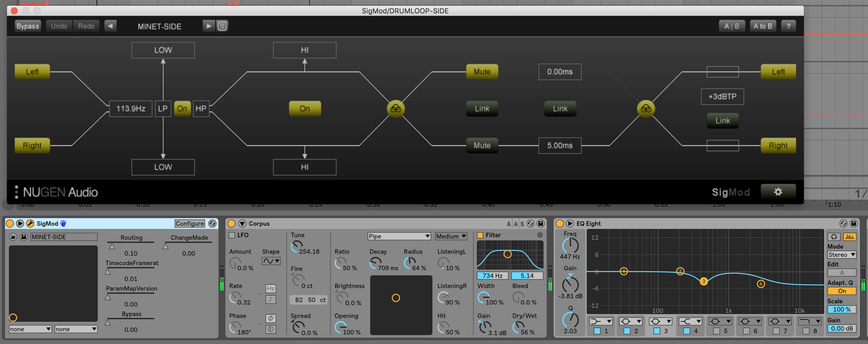Toggle upper Mute button in SigMod

coord(482,72)
